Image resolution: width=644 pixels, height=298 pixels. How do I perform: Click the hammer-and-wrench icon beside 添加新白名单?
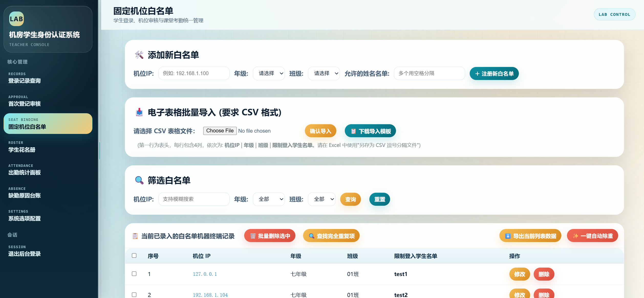pyautogui.click(x=139, y=55)
